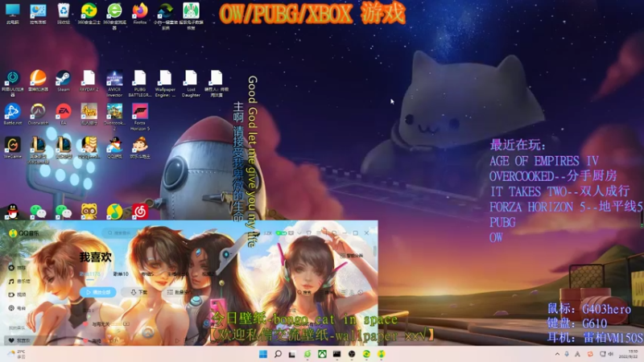Viewport: 644px width, 362px height.
Task: Open first League of Legends shortcut
Action: pyautogui.click(x=38, y=150)
